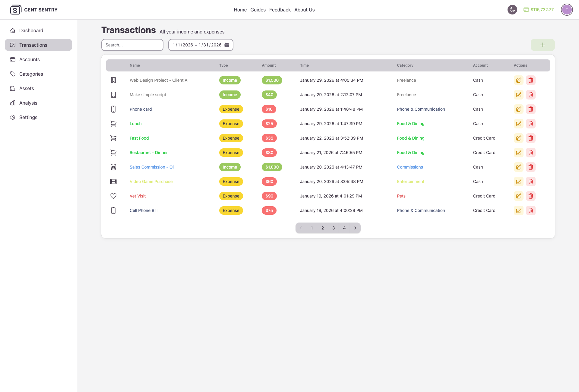Viewport: 579px width, 392px height.
Task: Open Analysis in the sidebar
Action: [x=28, y=103]
